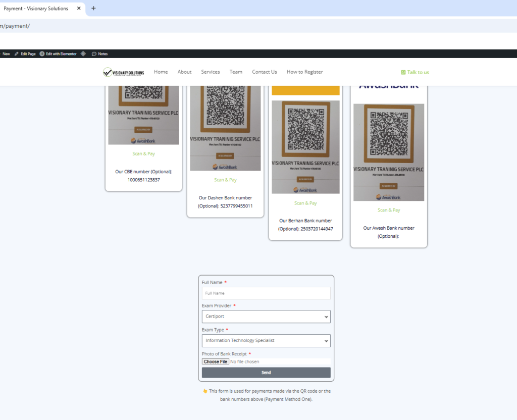The image size is (517, 420).
Task: Click the Exam Type label
Action: tap(213, 330)
